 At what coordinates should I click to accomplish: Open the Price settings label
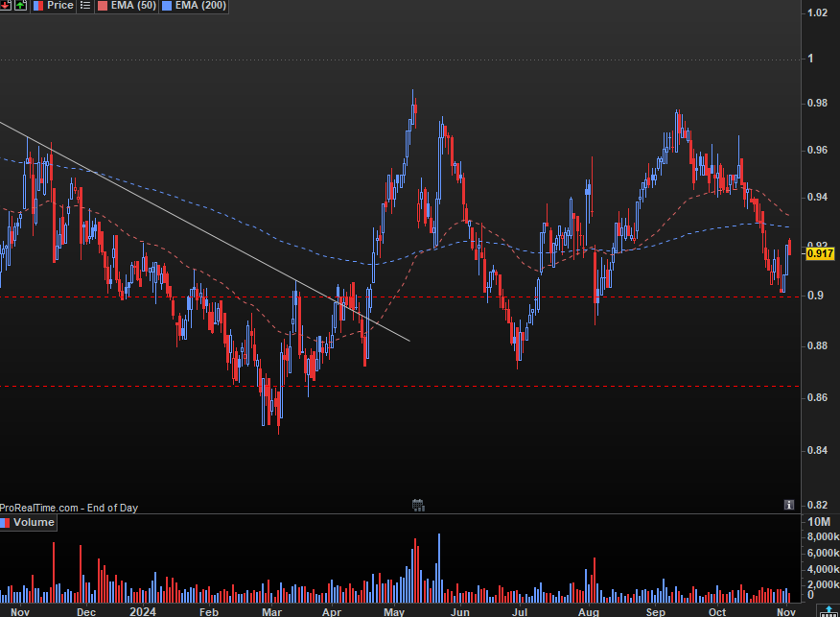pos(60,6)
